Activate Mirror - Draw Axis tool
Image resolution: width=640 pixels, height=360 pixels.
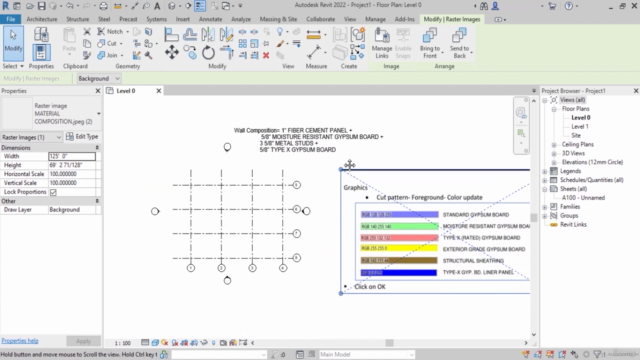(x=226, y=35)
